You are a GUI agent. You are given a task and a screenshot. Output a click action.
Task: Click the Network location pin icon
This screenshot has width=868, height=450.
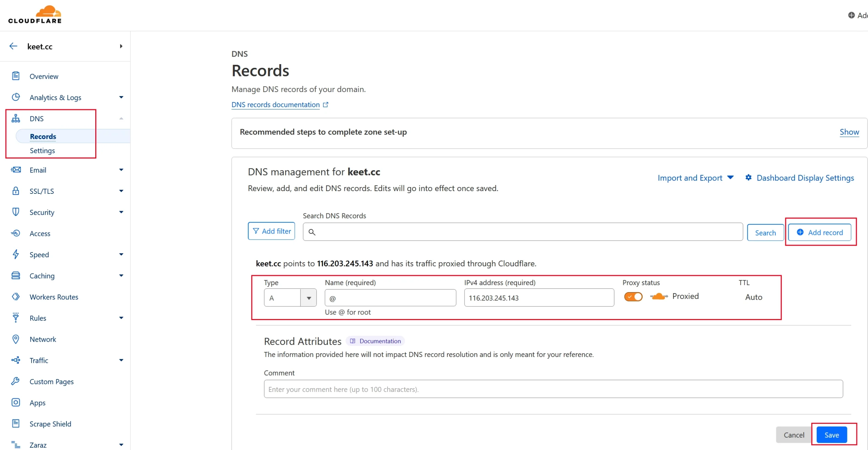point(16,339)
